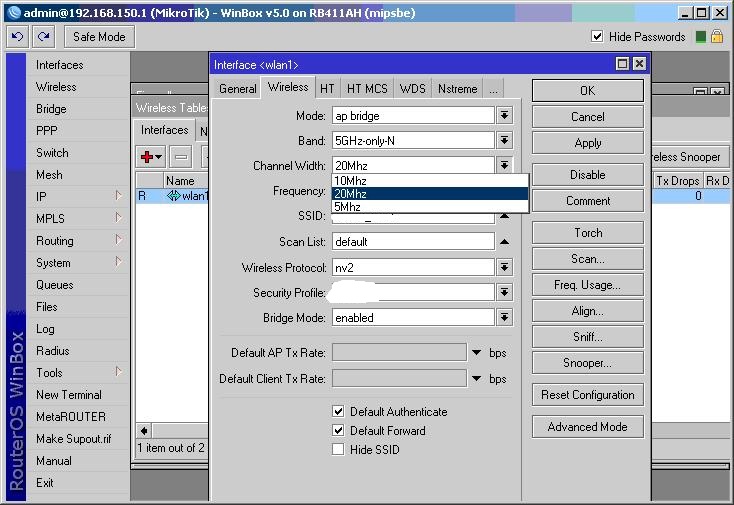Open Bridge in the sidebar menu

pos(51,109)
